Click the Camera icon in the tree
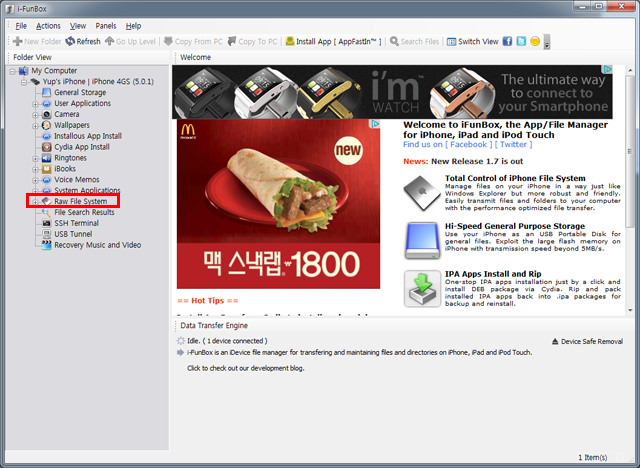Image resolution: width=640 pixels, height=468 pixels. [47, 114]
